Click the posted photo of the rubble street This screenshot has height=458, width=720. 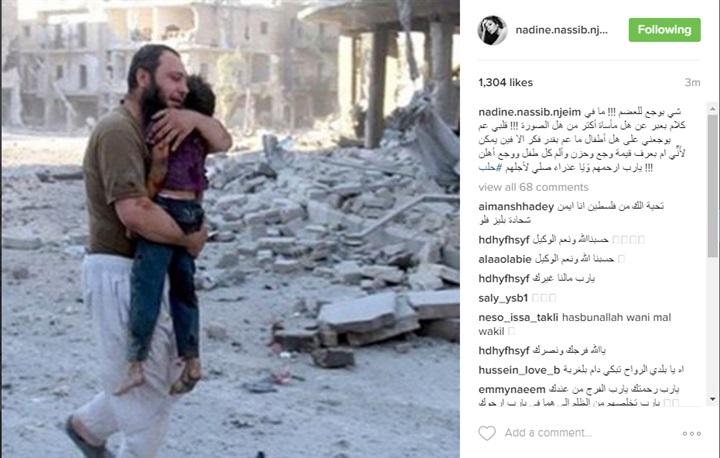point(230,229)
